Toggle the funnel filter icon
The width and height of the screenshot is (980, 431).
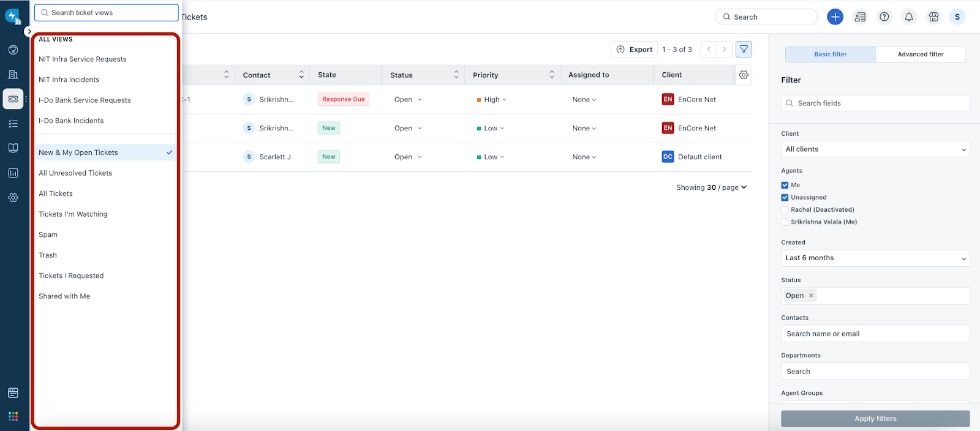click(744, 49)
